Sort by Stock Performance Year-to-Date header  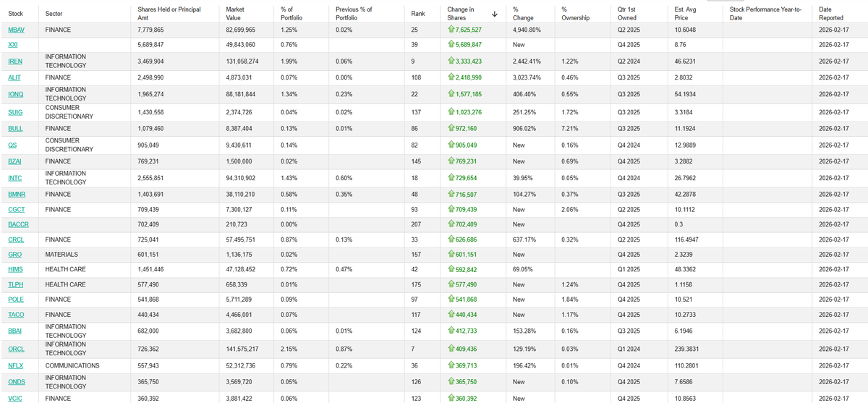pyautogui.click(x=766, y=14)
